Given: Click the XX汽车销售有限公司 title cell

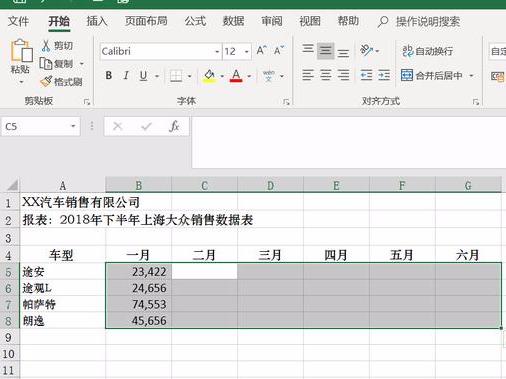Looking at the screenshot, I should click(x=63, y=202).
